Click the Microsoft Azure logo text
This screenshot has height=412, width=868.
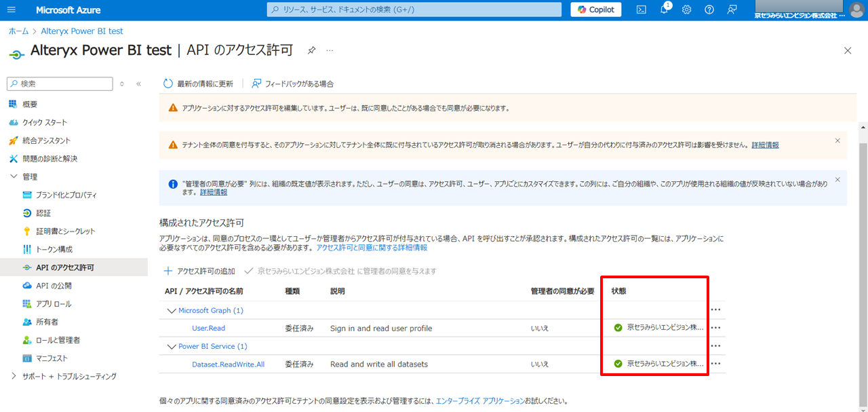[67, 10]
